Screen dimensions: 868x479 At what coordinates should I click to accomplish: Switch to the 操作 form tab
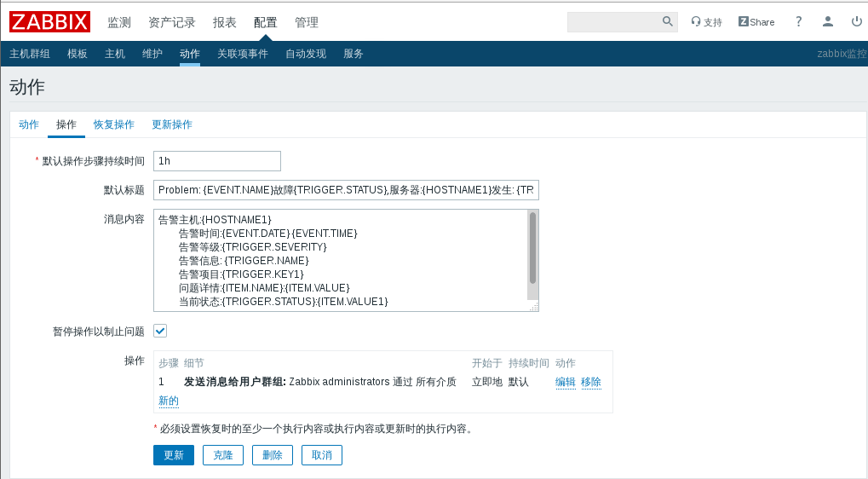coord(66,124)
